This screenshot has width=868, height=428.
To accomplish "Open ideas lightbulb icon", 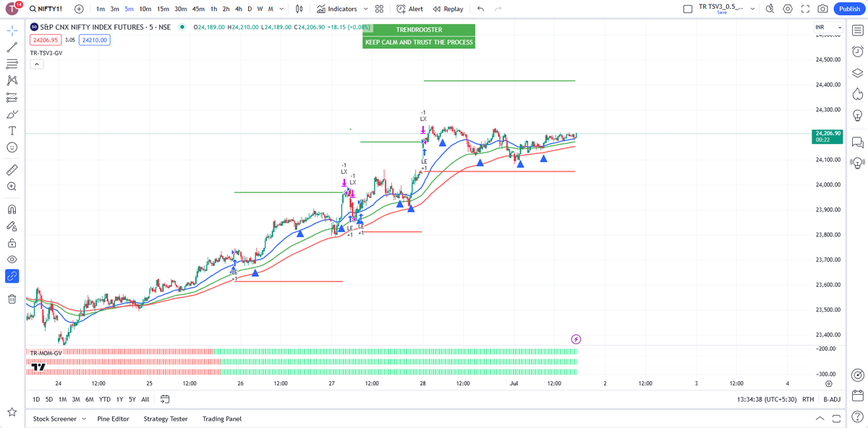I will [x=857, y=114].
